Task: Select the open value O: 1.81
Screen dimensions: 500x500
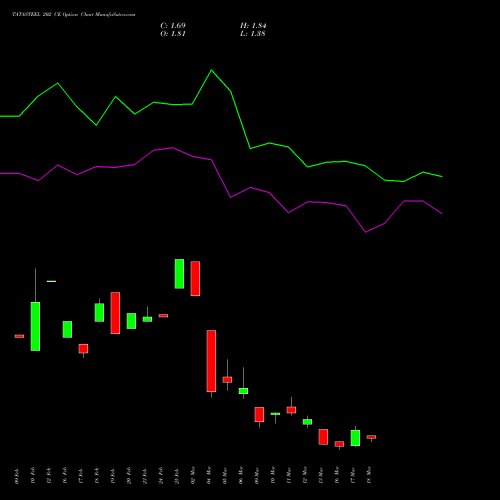Action: (x=173, y=34)
